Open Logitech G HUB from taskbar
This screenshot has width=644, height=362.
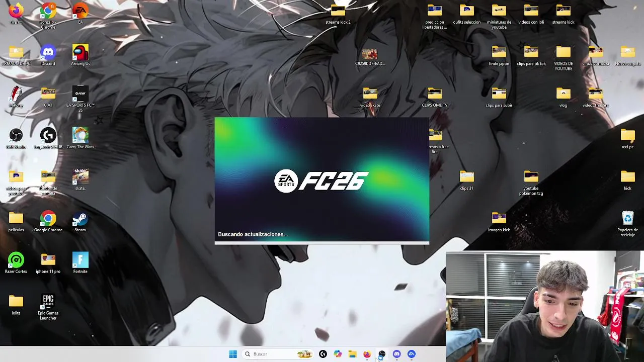[x=323, y=354]
